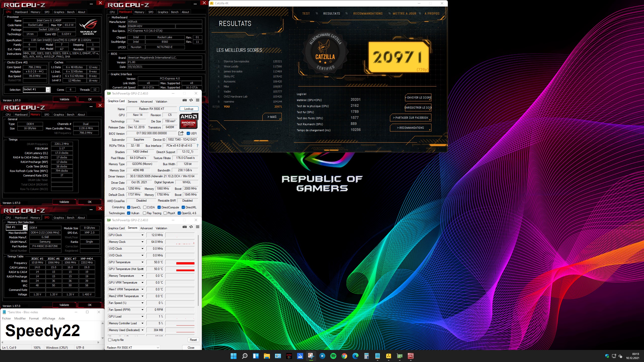Open the Slot #1 memory slot dropdown
This screenshot has width=644, height=362.
(25, 227)
